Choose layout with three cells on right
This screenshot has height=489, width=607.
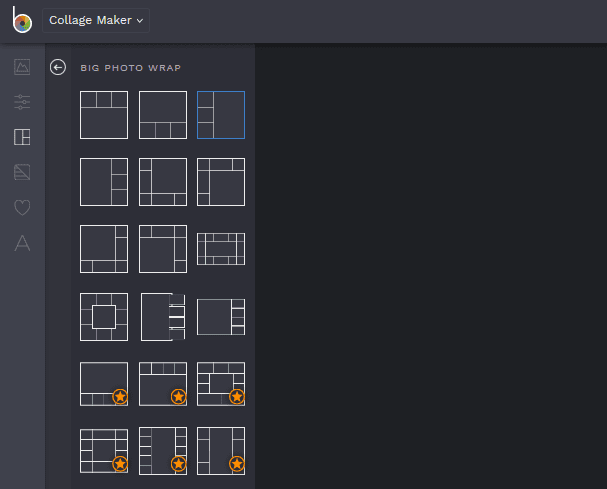point(104,182)
